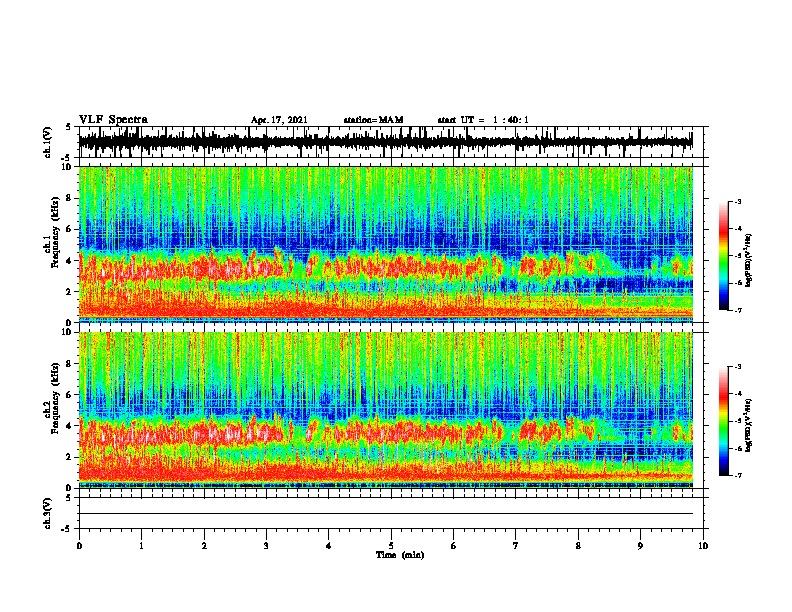
Task: Click tick label 4 on the time axis
Action: 329,546
